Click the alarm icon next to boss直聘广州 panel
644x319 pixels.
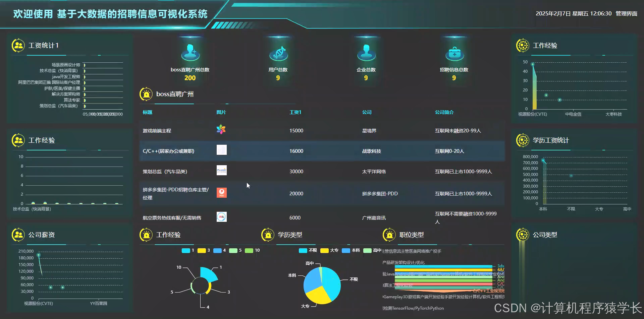click(146, 94)
